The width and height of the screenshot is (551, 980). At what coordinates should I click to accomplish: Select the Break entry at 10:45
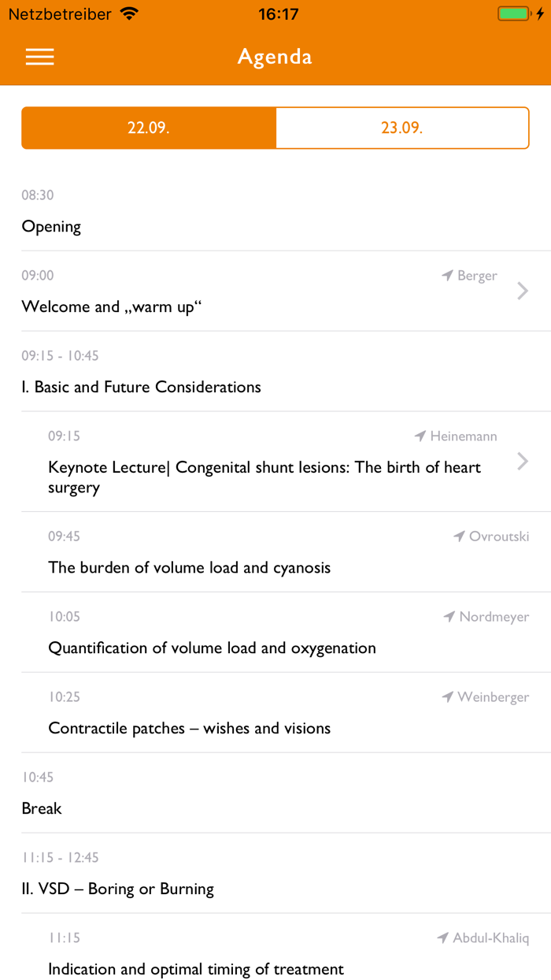click(42, 809)
